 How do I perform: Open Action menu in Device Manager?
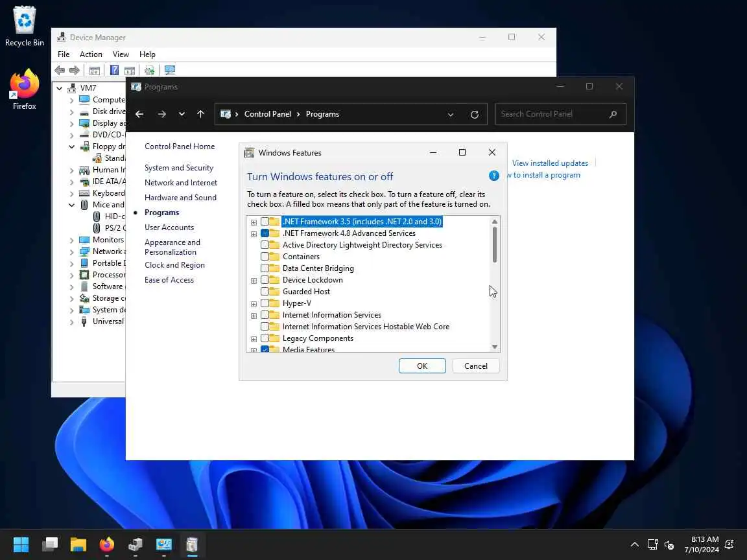pos(91,54)
